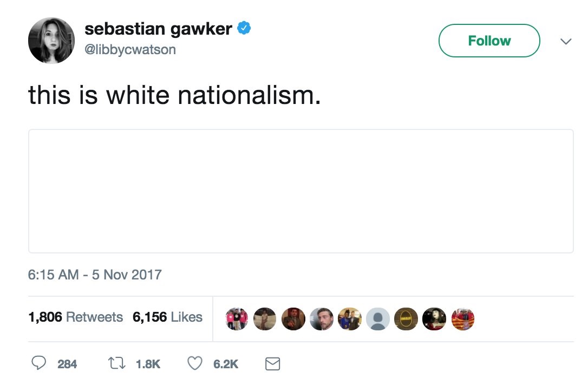This screenshot has width=588, height=391.
Task: Click the blue verified badge
Action: pos(244,29)
